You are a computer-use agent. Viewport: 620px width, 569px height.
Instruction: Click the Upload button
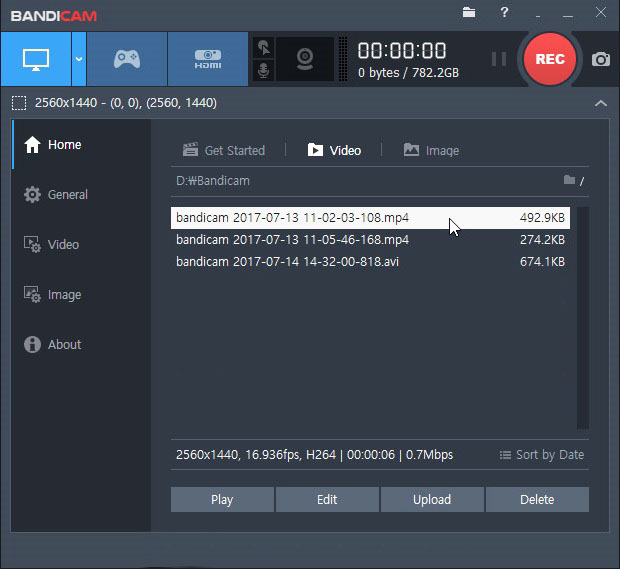coord(432,499)
